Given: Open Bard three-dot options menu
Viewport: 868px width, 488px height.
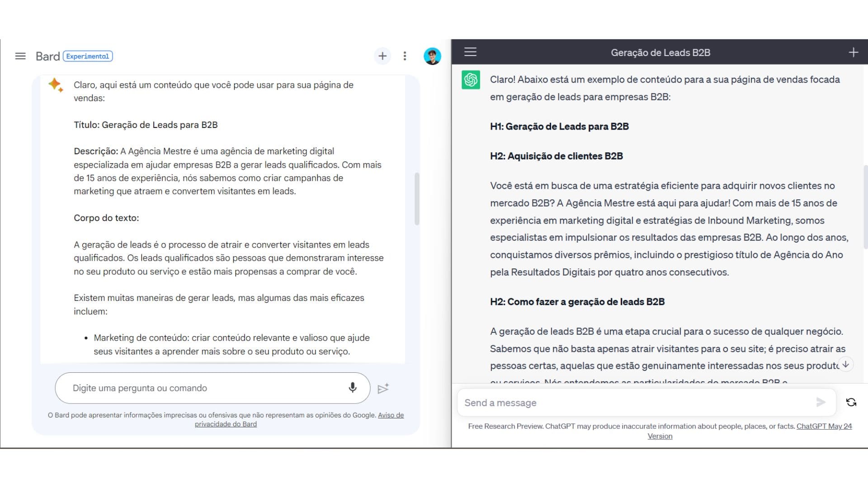Looking at the screenshot, I should 405,56.
